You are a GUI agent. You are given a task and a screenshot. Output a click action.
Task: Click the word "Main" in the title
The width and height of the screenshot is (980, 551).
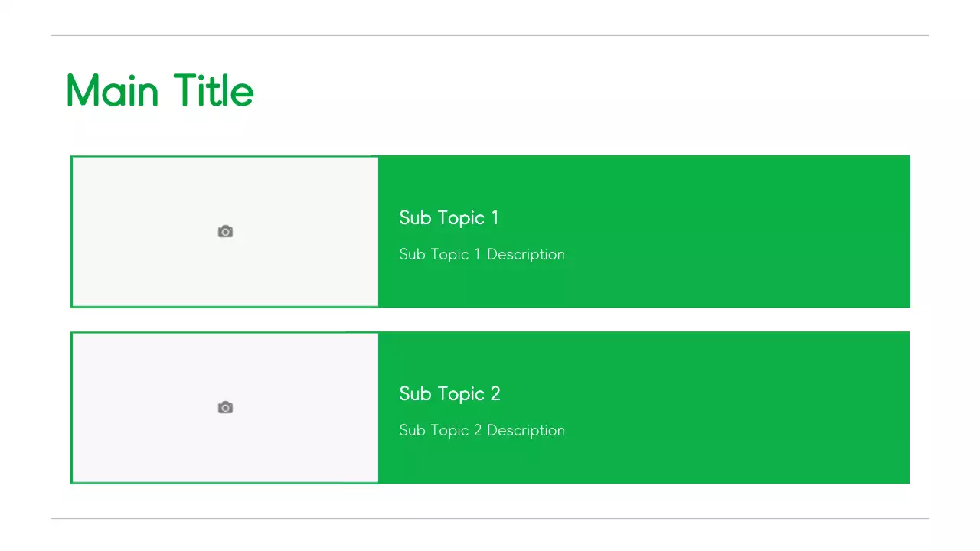(x=113, y=90)
